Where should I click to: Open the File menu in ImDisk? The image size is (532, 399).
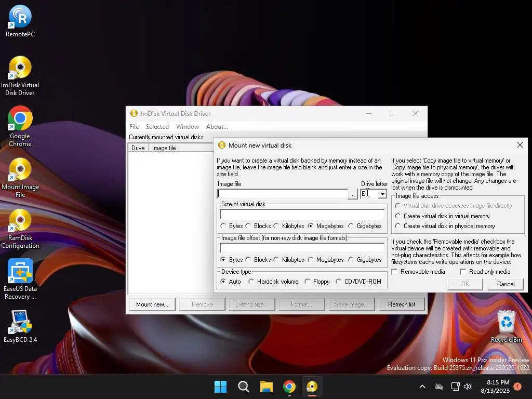tap(134, 127)
